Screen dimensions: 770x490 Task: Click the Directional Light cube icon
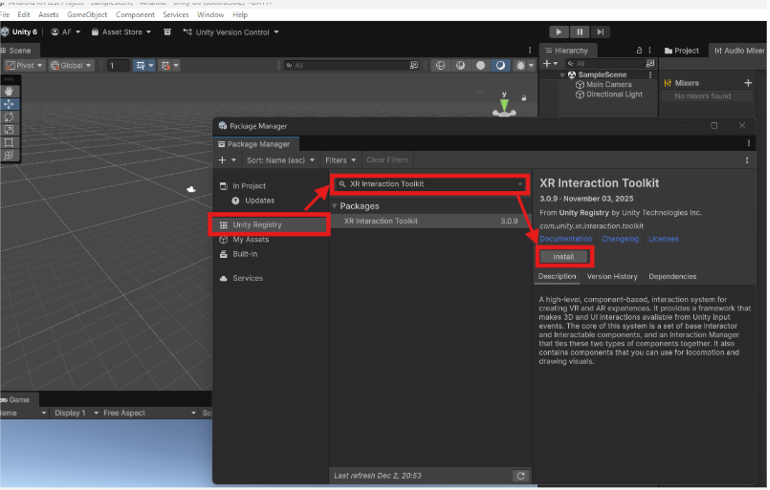tap(580, 94)
